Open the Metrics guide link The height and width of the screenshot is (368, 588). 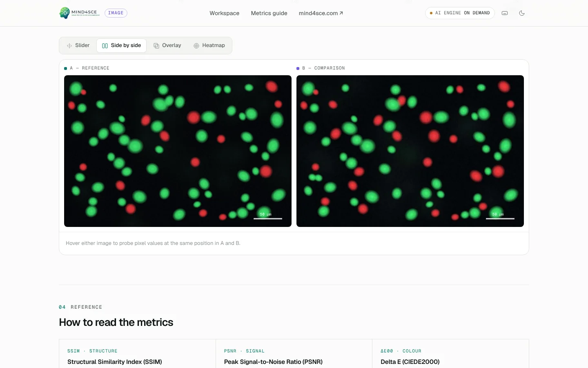(x=269, y=13)
